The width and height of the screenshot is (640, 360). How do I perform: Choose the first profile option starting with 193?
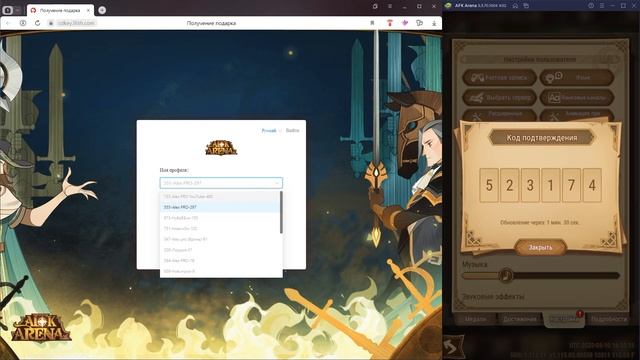(220, 196)
